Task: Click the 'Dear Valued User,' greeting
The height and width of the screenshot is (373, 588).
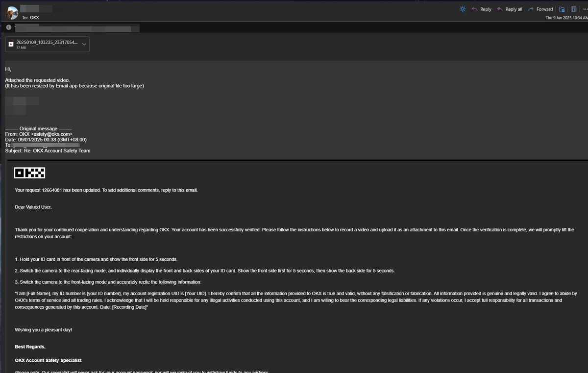Action: click(33, 207)
